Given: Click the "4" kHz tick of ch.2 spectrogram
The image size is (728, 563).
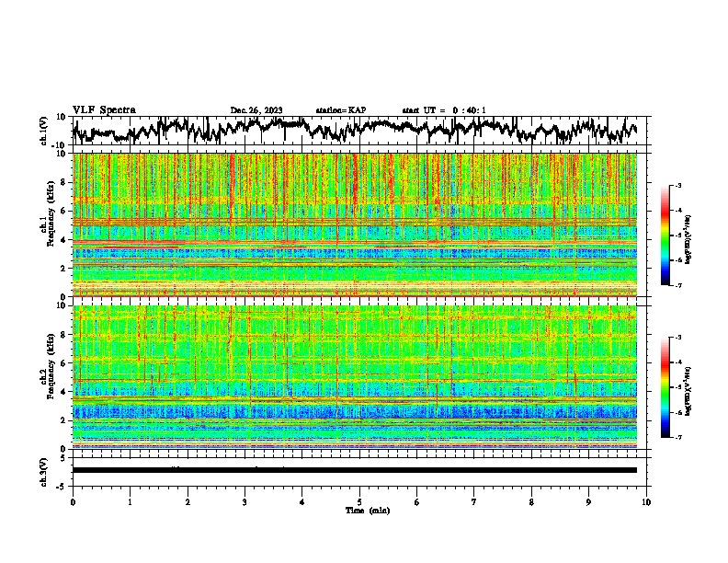Looking at the screenshot, I should pyautogui.click(x=64, y=392).
